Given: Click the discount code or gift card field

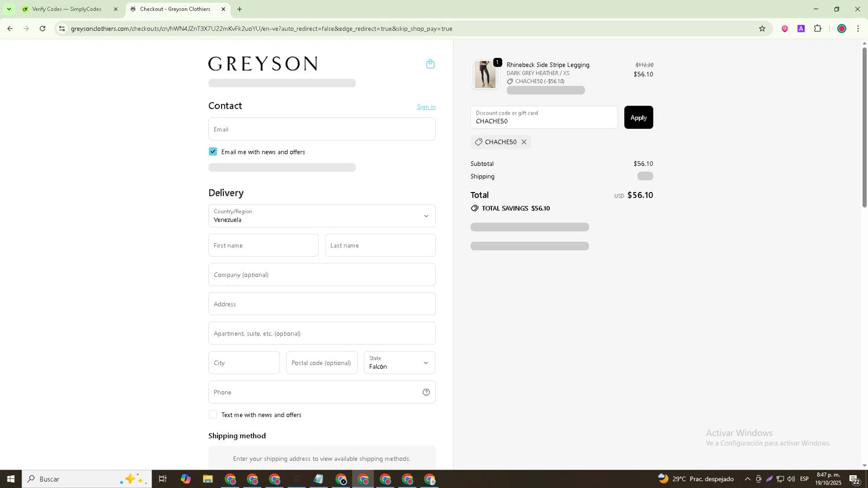Looking at the screenshot, I should pos(544,117).
